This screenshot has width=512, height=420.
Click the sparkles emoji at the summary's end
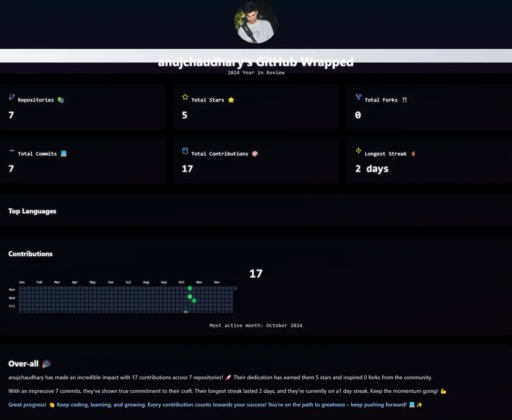[x=420, y=405]
